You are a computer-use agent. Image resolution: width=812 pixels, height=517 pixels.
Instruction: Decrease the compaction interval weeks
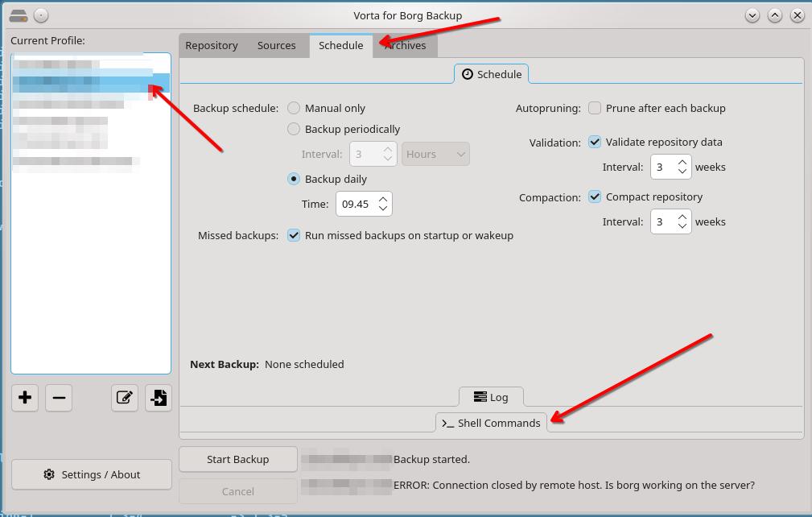682,226
